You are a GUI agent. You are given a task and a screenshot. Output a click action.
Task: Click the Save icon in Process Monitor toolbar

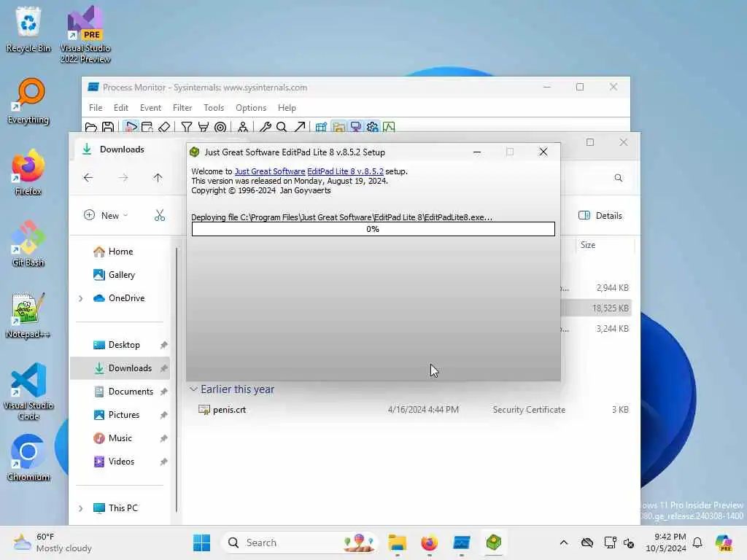point(108,127)
